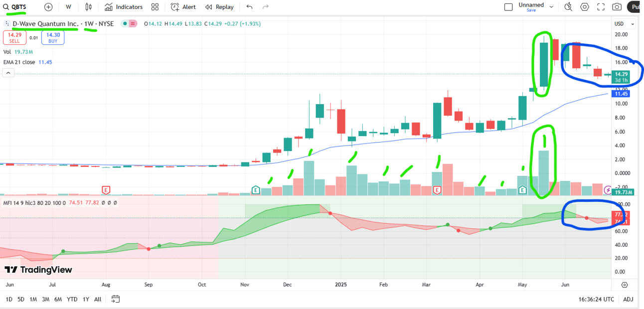Screen dimensions: 644x309
Task: Click the red earnings E marker near August
Action: pos(106,190)
